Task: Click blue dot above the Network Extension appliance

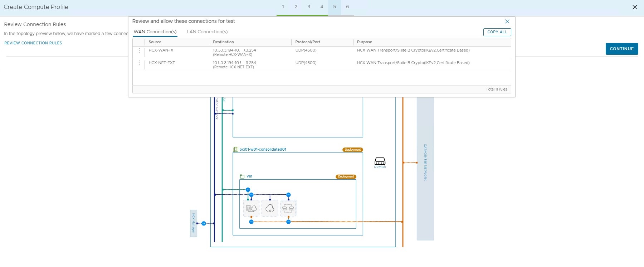Action: pyautogui.click(x=288, y=195)
